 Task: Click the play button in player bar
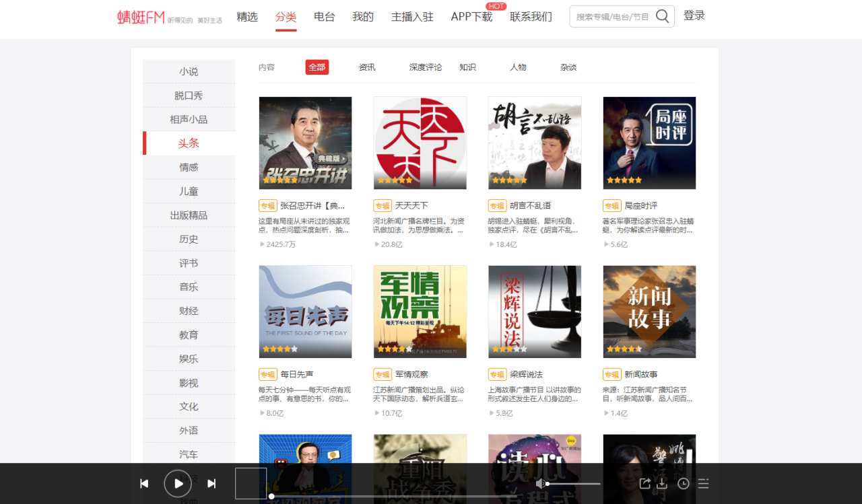[178, 483]
